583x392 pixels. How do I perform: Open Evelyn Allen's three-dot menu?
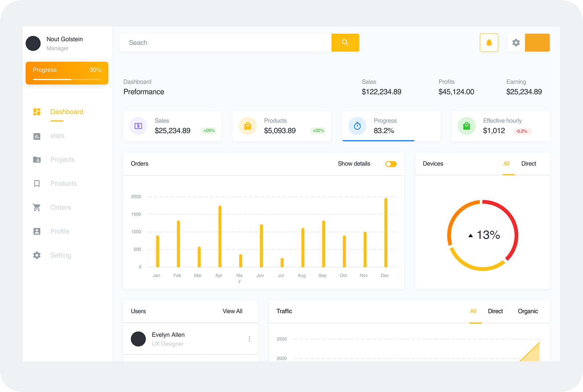(x=249, y=339)
